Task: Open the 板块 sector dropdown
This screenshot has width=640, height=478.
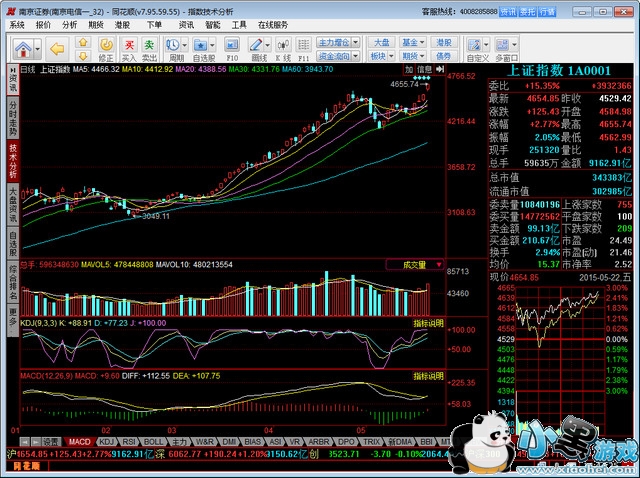Action: 381,56
